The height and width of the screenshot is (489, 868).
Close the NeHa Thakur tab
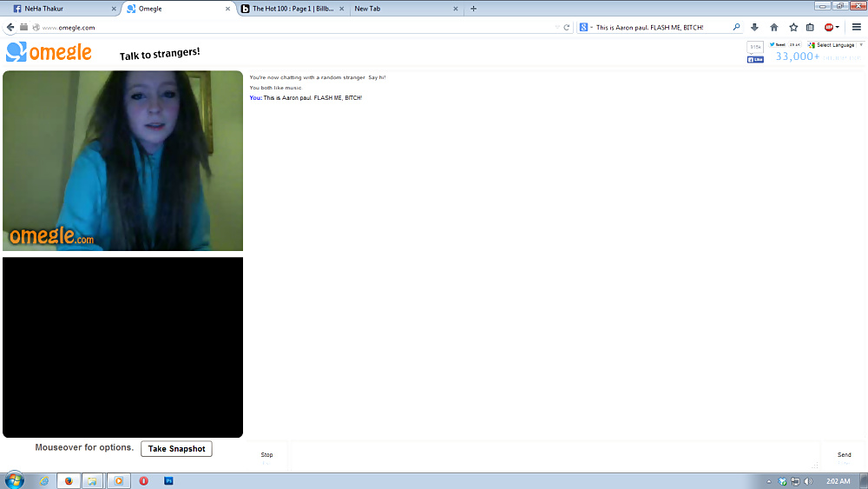(x=114, y=9)
